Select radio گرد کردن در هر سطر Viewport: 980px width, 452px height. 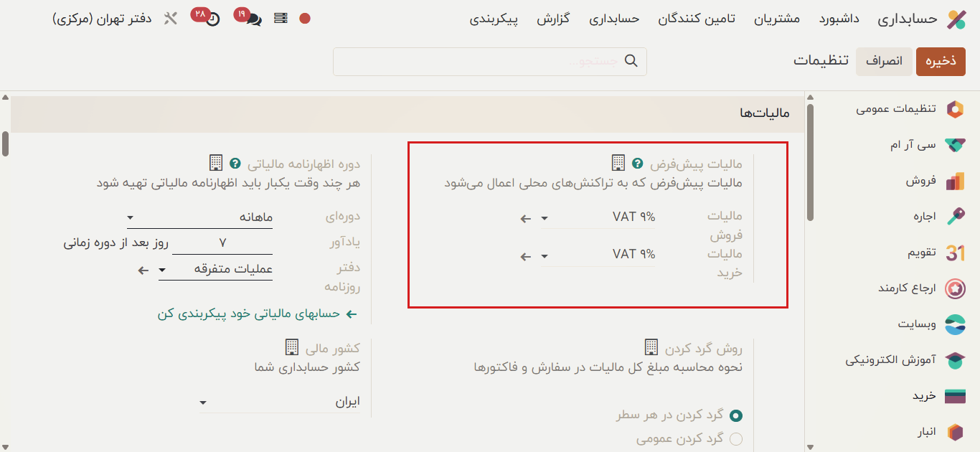[x=736, y=415]
